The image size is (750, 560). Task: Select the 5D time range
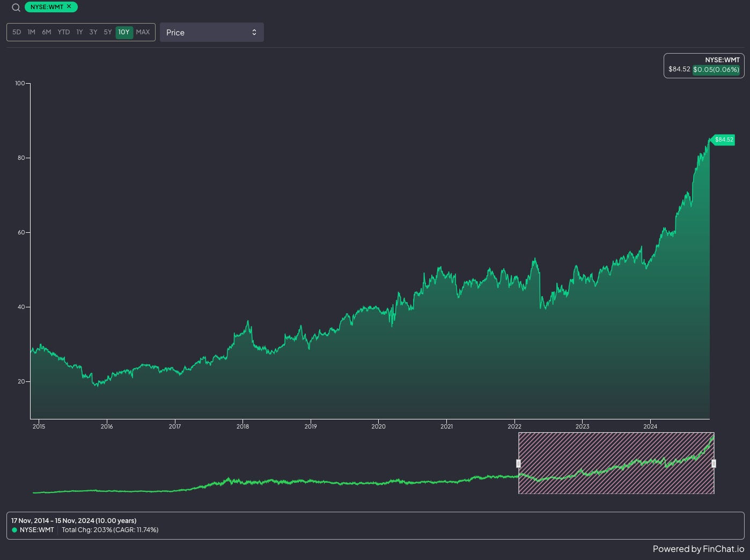[17, 32]
